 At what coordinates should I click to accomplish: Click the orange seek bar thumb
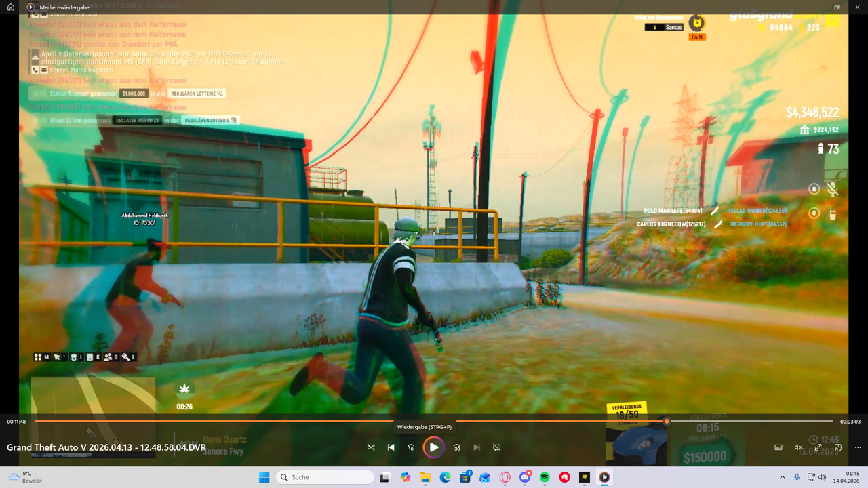click(667, 421)
